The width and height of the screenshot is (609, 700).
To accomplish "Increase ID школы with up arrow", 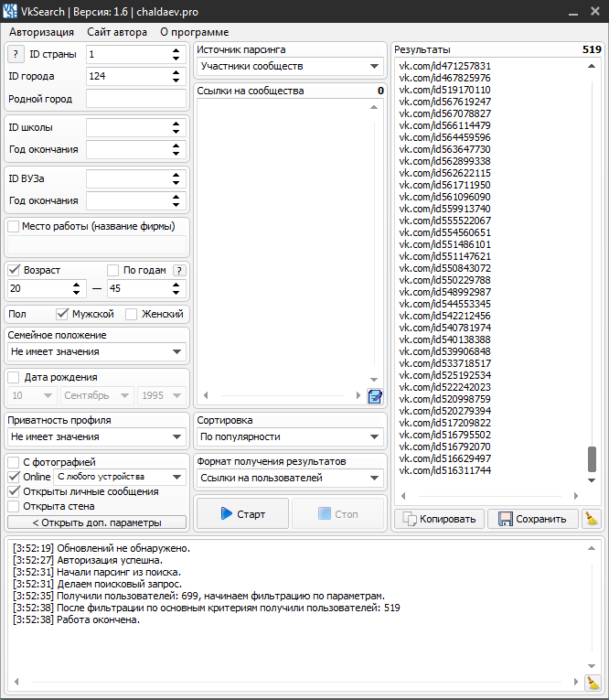I will [176, 124].
